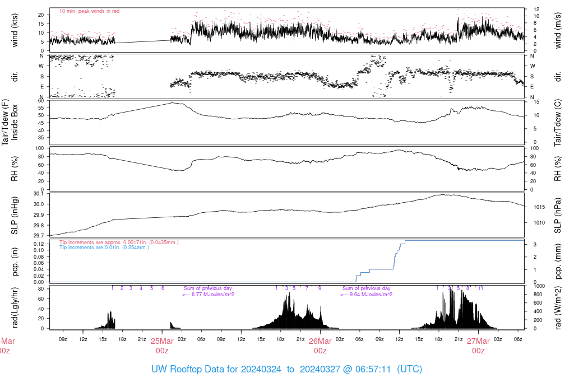Select the red 'Tip increments are approx. 0.00171in.' note
The width and height of the screenshot is (574, 392).
119,242
